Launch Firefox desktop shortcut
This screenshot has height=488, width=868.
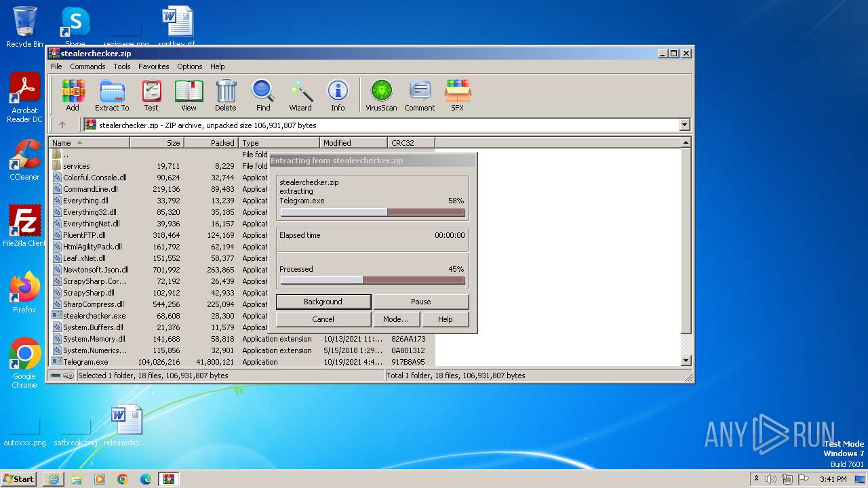click(24, 292)
